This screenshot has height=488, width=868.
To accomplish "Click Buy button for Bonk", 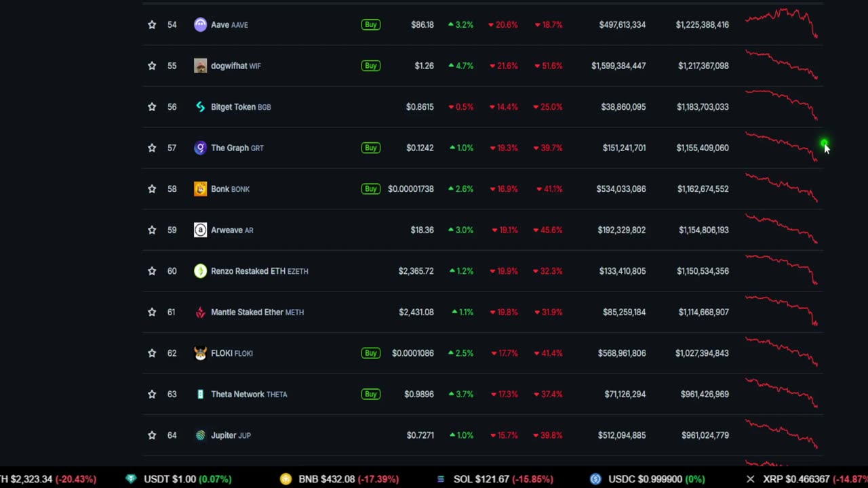I will pyautogui.click(x=370, y=188).
